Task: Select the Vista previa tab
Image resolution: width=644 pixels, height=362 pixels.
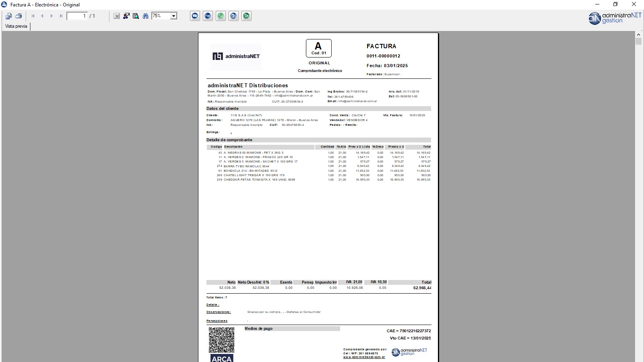Action: [16, 26]
